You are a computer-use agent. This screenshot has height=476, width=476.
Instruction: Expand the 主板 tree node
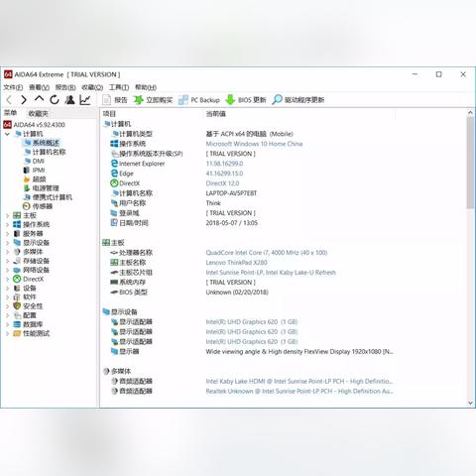[x=7, y=215]
